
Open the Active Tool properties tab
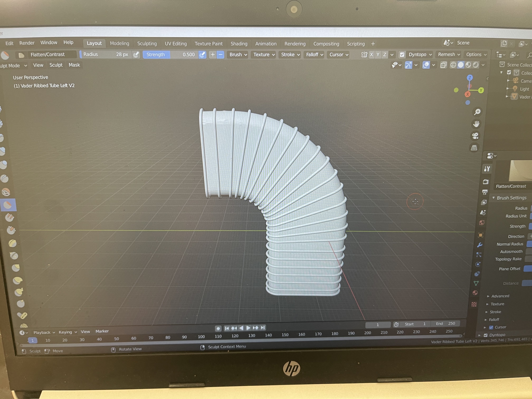(x=487, y=169)
